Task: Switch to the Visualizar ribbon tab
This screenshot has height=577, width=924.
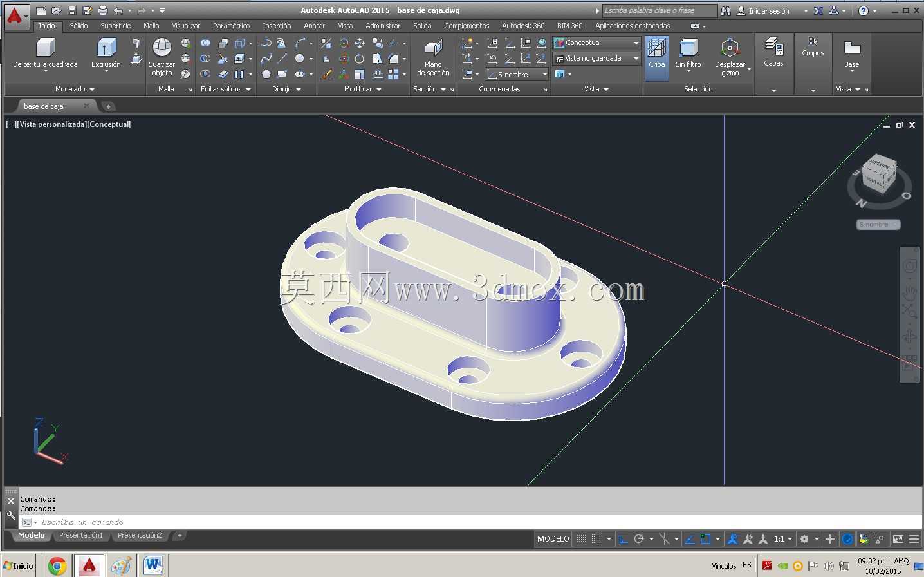Action: (x=186, y=26)
